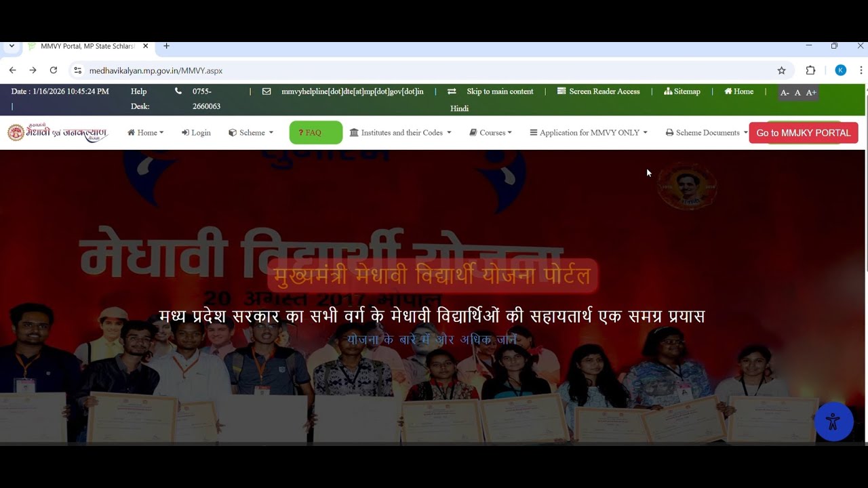This screenshot has height=488, width=868.
Task: Close the MMVY Portal tab
Action: (x=145, y=46)
